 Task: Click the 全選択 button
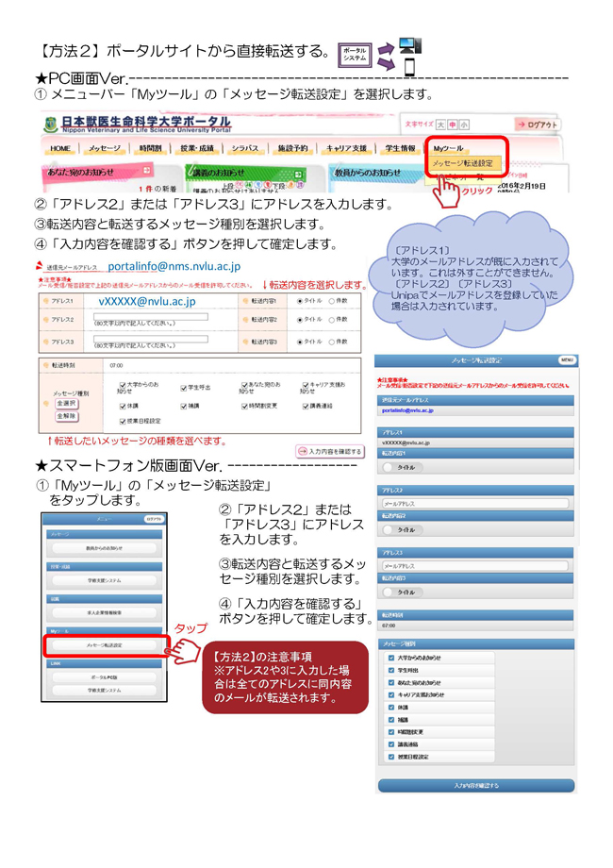point(66,404)
